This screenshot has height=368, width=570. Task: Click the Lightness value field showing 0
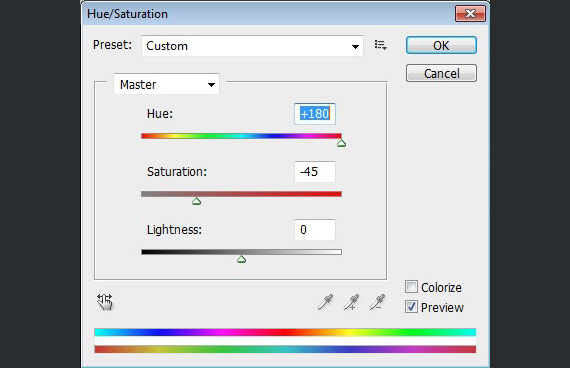coord(315,229)
